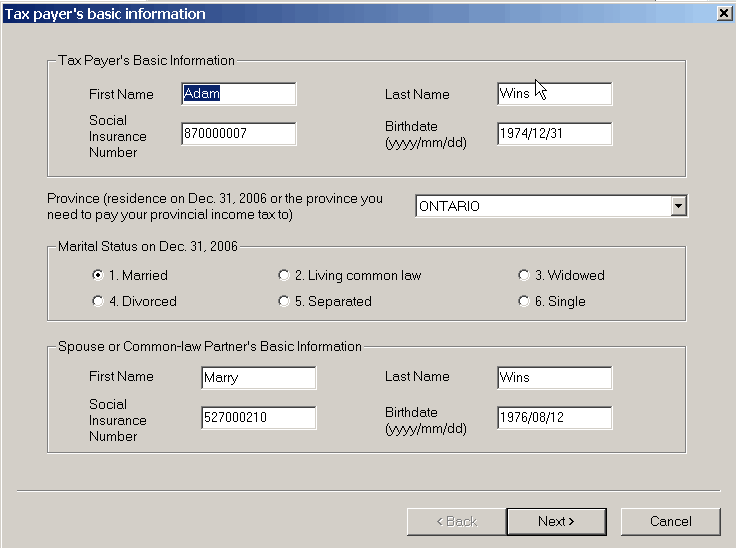The width and height of the screenshot is (736, 548).
Task: Click the taxpayer First Name field containing Adam
Action: pyautogui.click(x=239, y=94)
